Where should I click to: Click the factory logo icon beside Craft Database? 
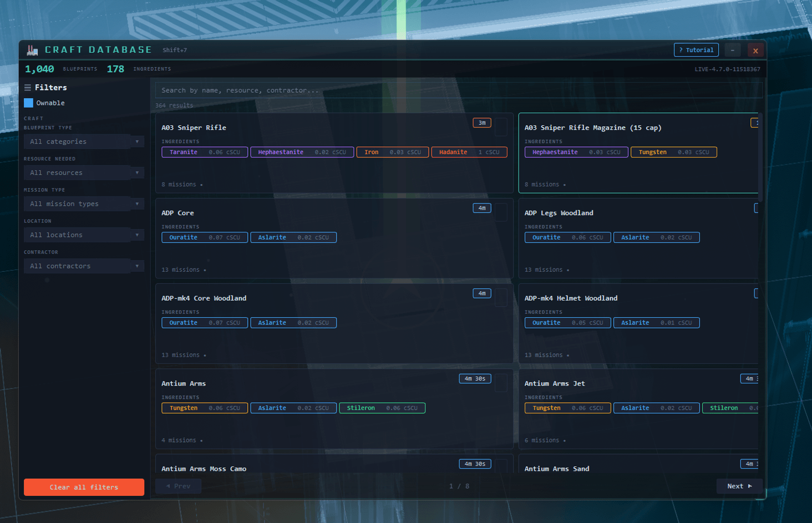click(x=32, y=50)
